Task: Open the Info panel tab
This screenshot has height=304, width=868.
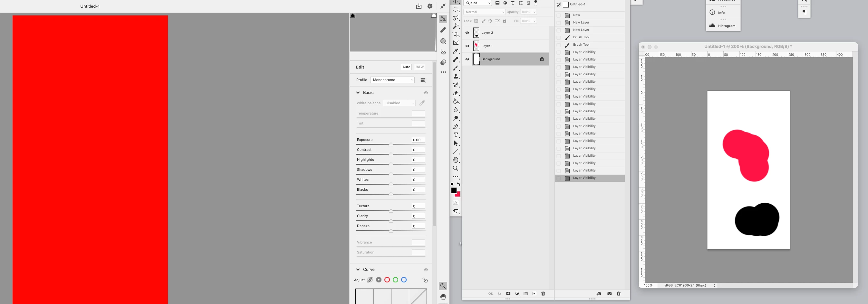Action: click(723, 13)
